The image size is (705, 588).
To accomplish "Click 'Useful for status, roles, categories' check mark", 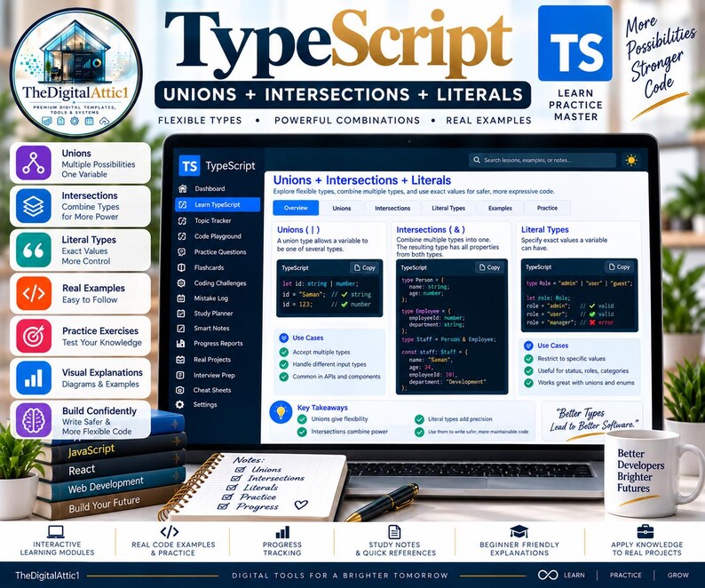I will (x=529, y=371).
